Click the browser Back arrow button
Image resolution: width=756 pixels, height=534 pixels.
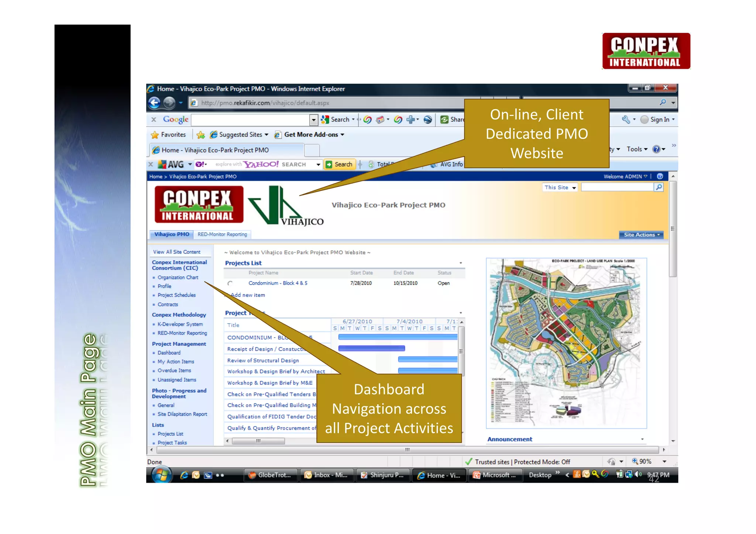[x=155, y=103]
